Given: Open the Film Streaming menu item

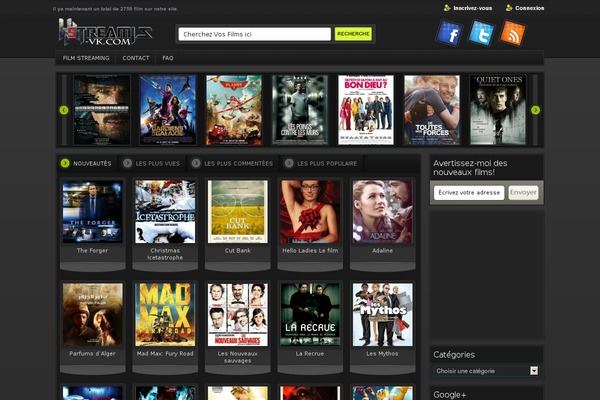Looking at the screenshot, I should tap(86, 58).
